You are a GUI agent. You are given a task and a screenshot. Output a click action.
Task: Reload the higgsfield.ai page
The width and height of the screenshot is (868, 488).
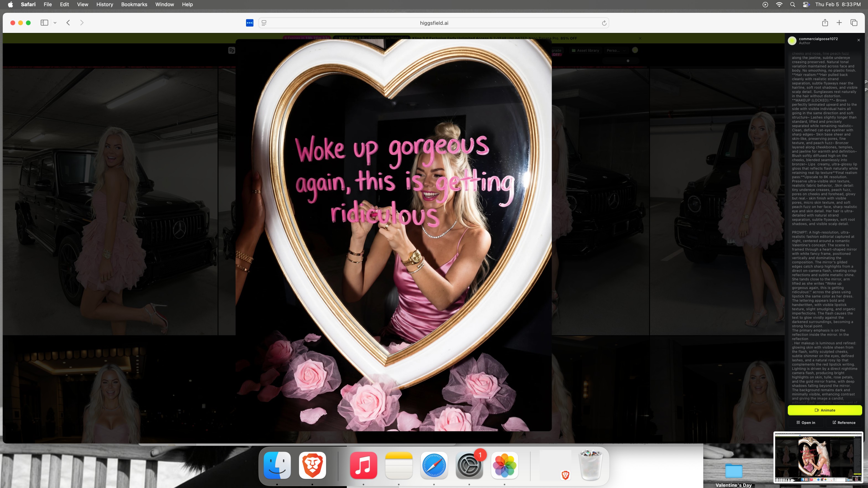[604, 23]
